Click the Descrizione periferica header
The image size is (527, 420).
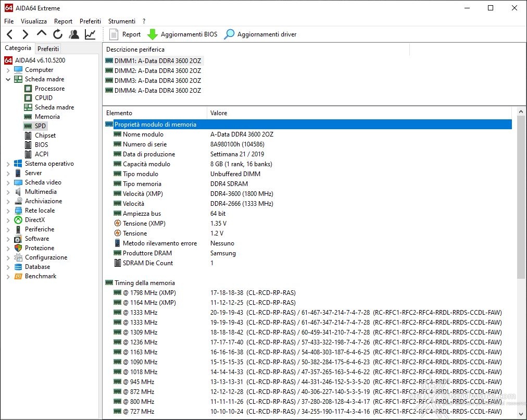click(x=256, y=50)
